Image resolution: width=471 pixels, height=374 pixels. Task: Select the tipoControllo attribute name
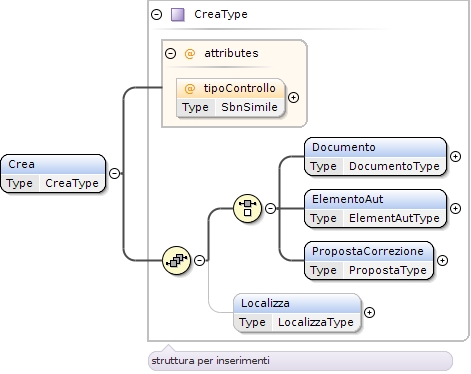tap(240, 88)
